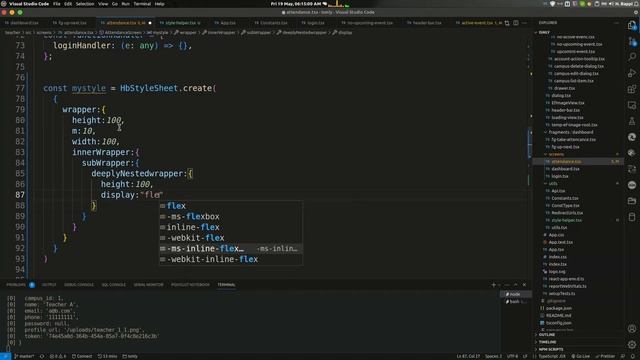Choose 'flex' from the autocomplete list
This screenshot has height=360, width=640.
(x=231, y=206)
